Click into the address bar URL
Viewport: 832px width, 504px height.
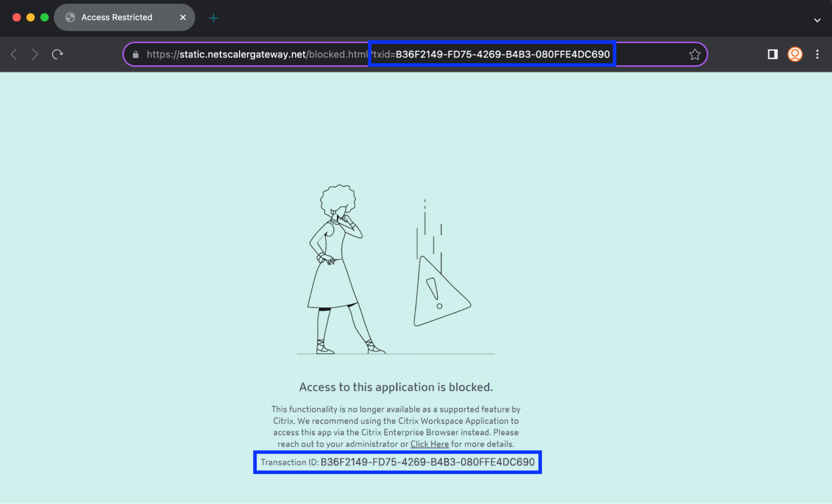point(250,54)
